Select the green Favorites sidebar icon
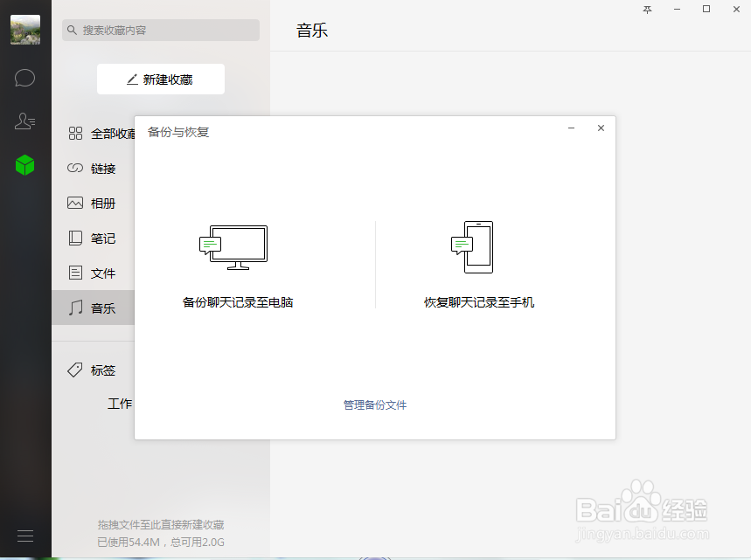This screenshot has height=560, width=751. 24,165
